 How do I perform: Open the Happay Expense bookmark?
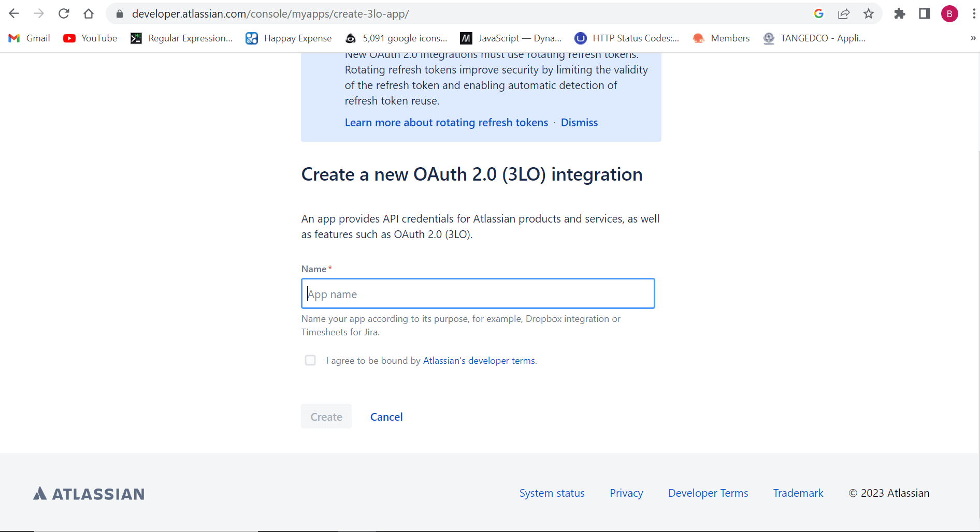point(289,38)
